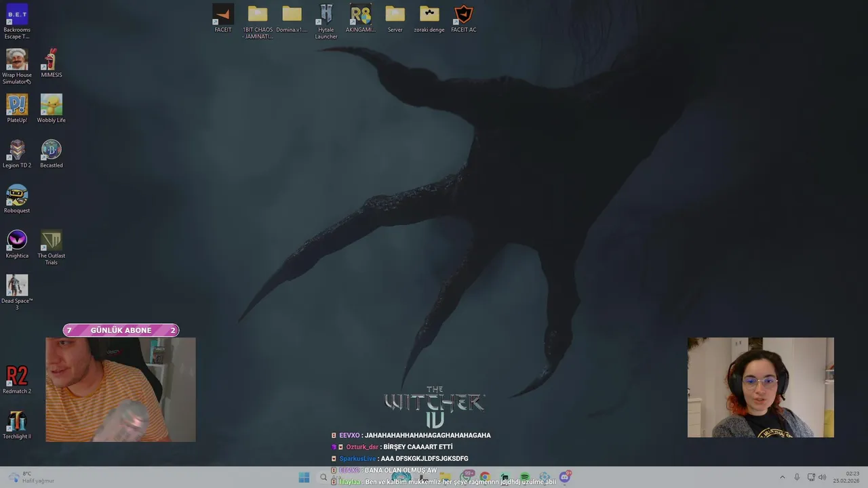
Task: Show hidden system tray icons
Action: point(782,477)
